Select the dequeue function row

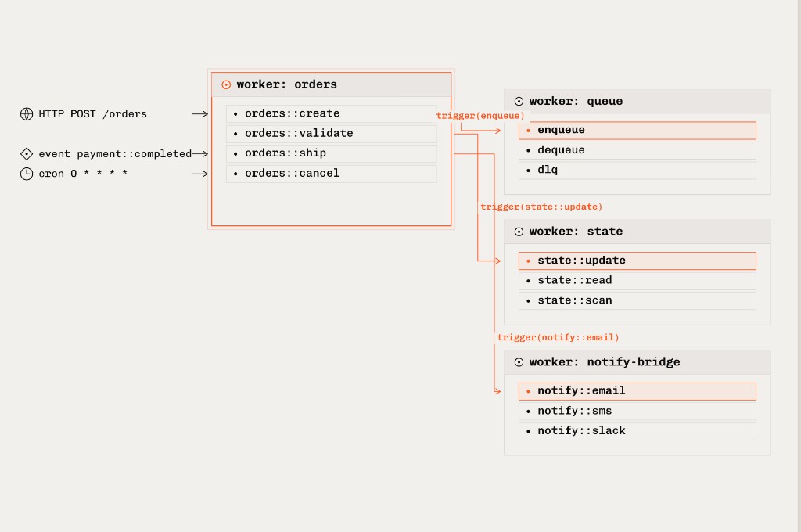638,150
